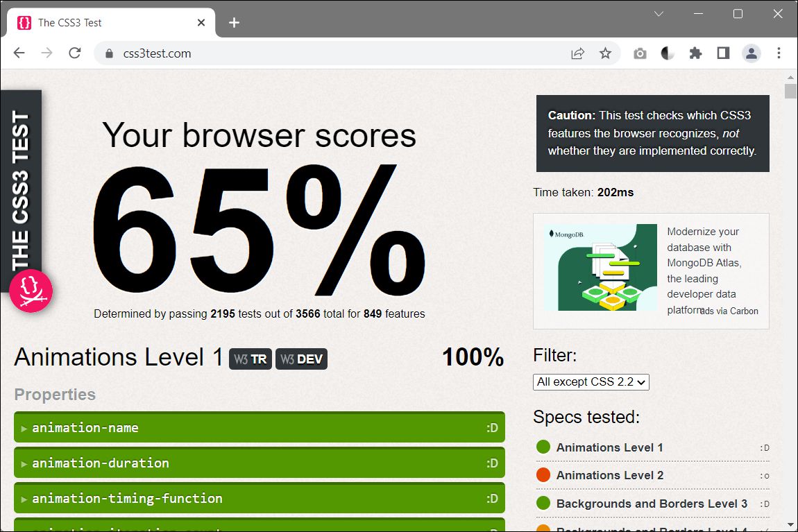
Task: Click the CSS3 Test pink logo icon
Action: (x=31, y=291)
